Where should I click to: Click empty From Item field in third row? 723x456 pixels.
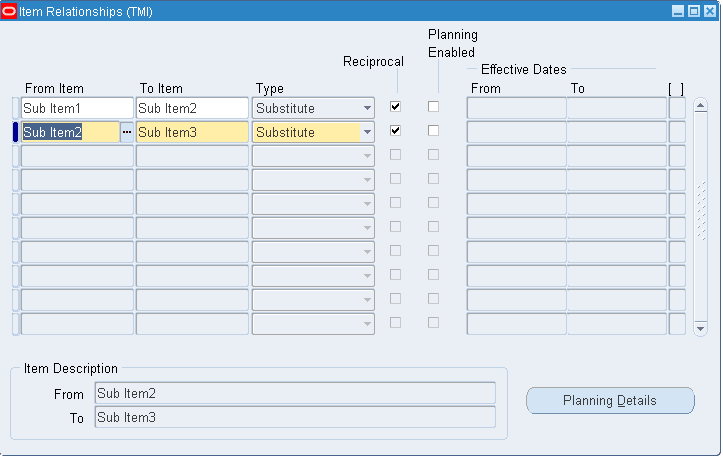pos(77,156)
